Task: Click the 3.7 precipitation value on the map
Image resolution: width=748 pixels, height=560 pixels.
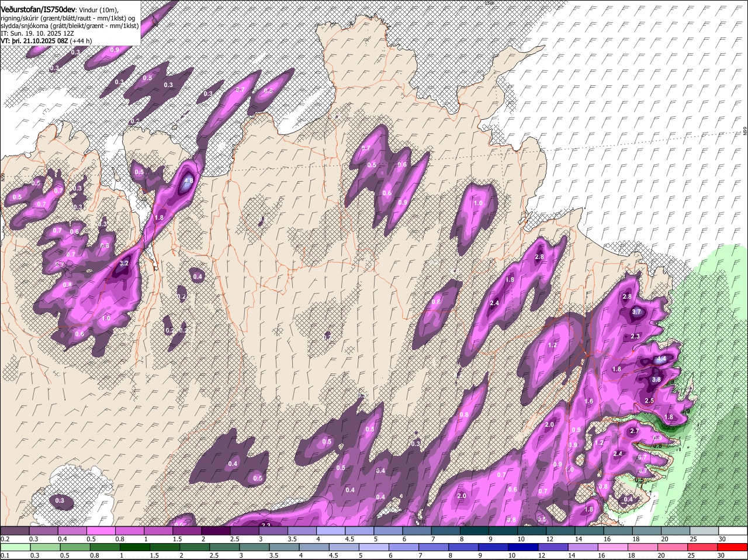Action: click(637, 312)
